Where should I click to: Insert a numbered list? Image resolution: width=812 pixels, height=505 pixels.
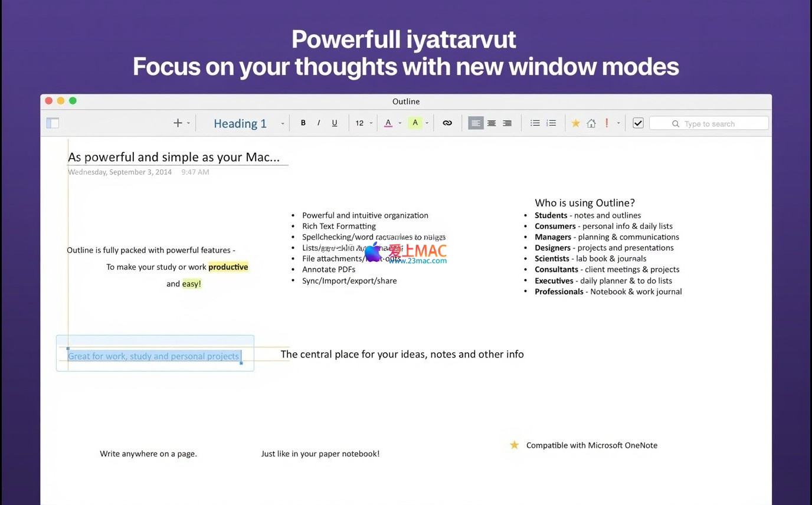(551, 123)
